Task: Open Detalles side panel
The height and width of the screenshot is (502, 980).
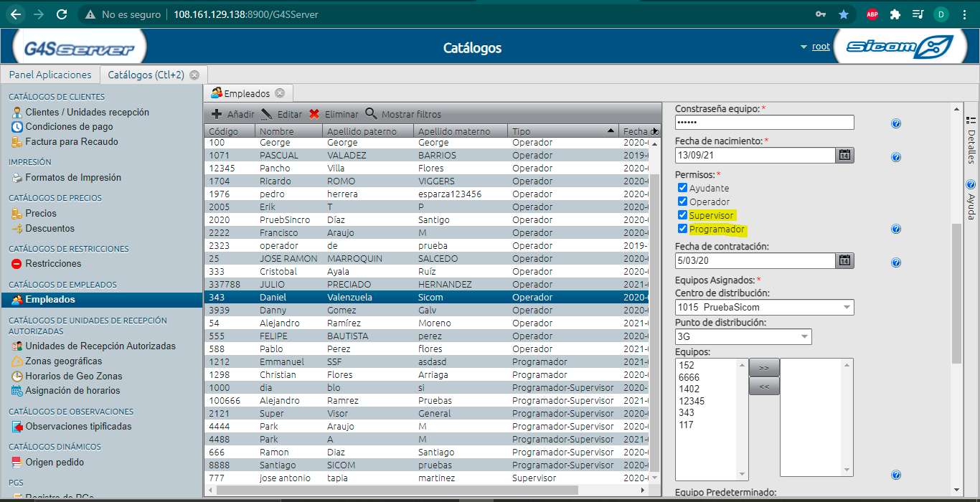Action: 971,141
